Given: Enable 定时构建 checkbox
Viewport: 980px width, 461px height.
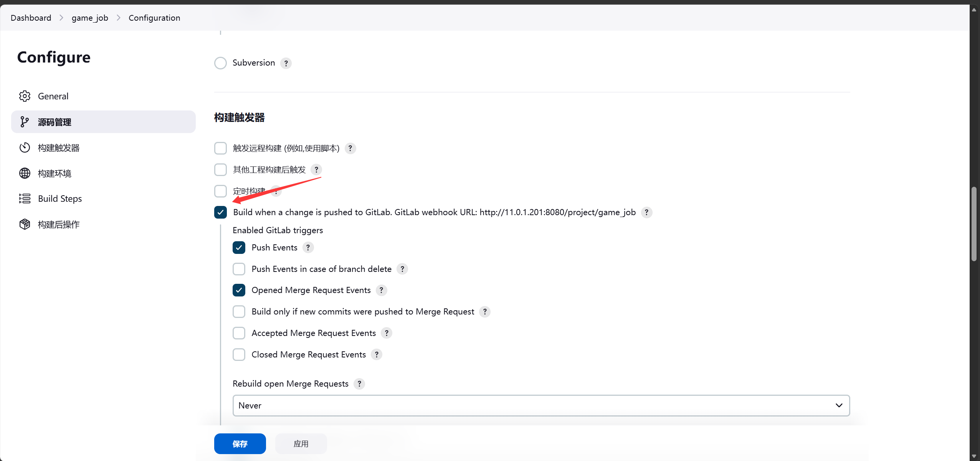Looking at the screenshot, I should 220,191.
